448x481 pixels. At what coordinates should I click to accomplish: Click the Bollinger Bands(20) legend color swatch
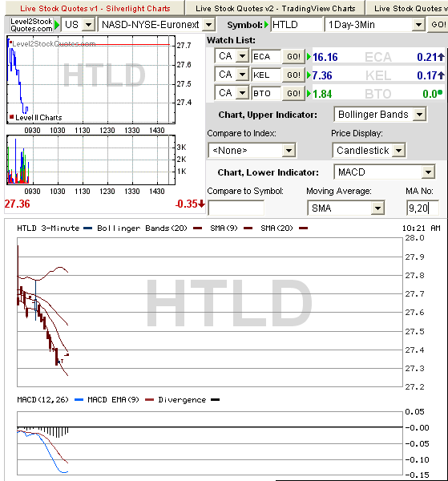(x=198, y=228)
